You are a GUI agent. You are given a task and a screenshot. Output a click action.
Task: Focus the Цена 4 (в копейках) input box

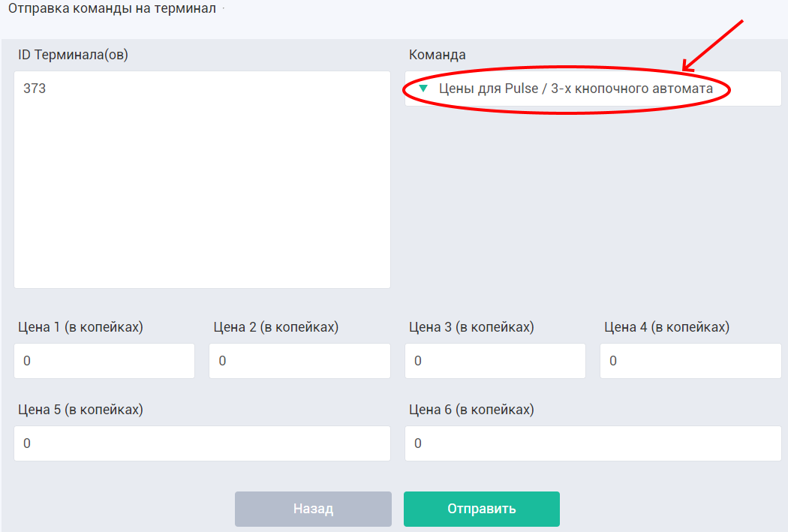(690, 361)
